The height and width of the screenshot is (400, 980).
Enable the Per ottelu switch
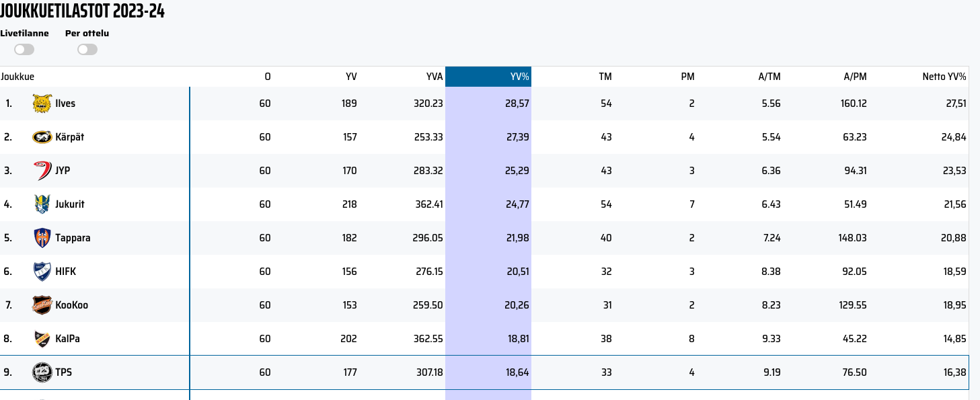click(x=87, y=50)
